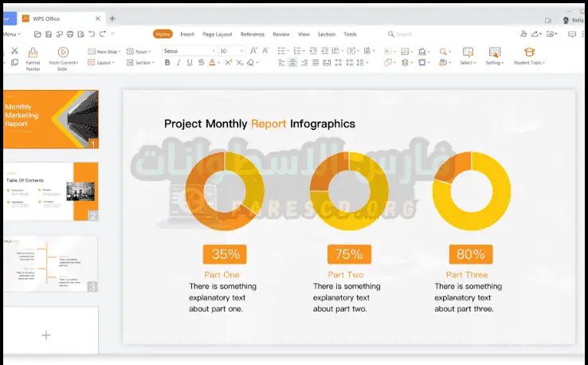Click the Print icon in quick access bar
Screen dimensions: 588x365
tap(70, 34)
